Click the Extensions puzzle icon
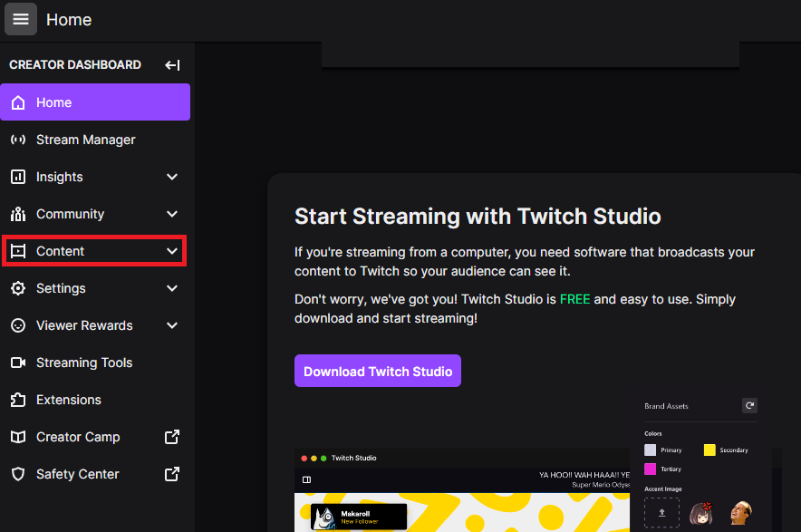 coord(18,400)
